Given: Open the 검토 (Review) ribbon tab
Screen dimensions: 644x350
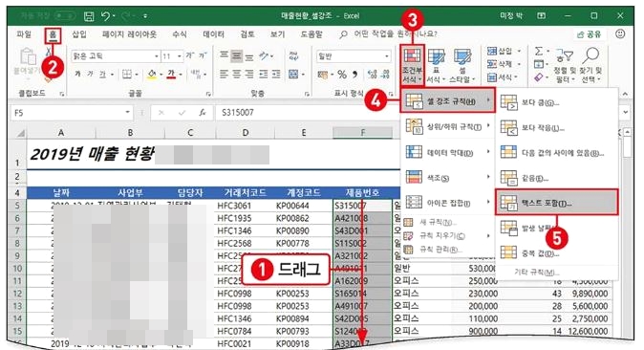Looking at the screenshot, I should (247, 34).
